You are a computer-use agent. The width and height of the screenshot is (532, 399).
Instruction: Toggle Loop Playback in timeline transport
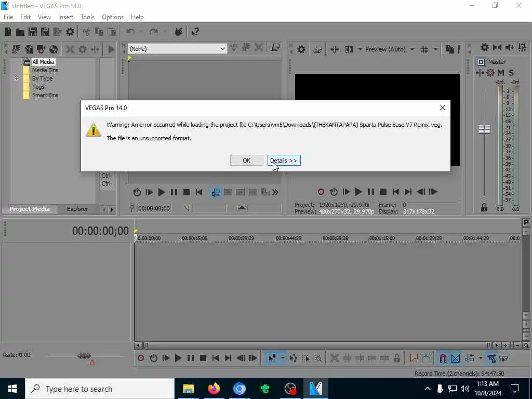click(153, 358)
